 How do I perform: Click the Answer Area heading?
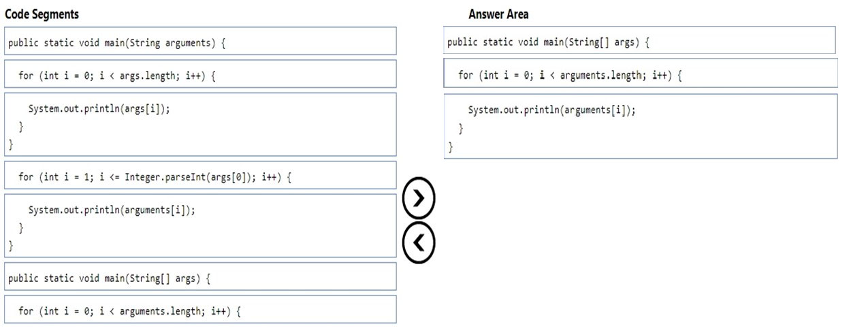[x=498, y=14]
